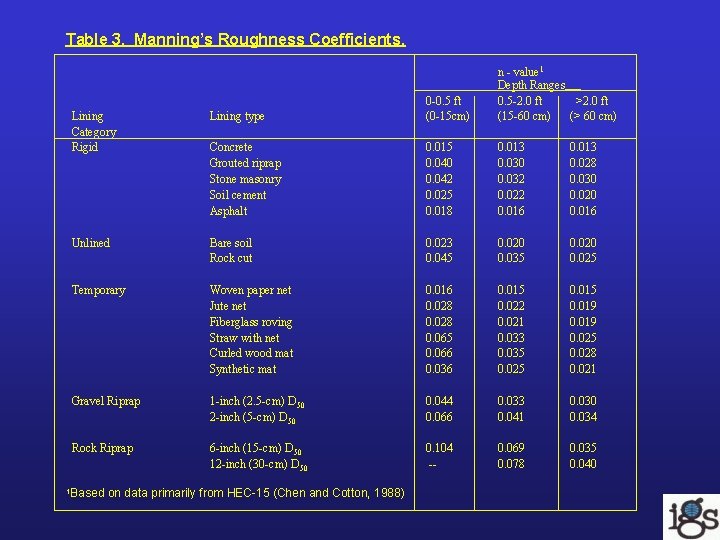Select the 0.018 value in Asphalt row
720x540 pixels.
tap(439, 211)
